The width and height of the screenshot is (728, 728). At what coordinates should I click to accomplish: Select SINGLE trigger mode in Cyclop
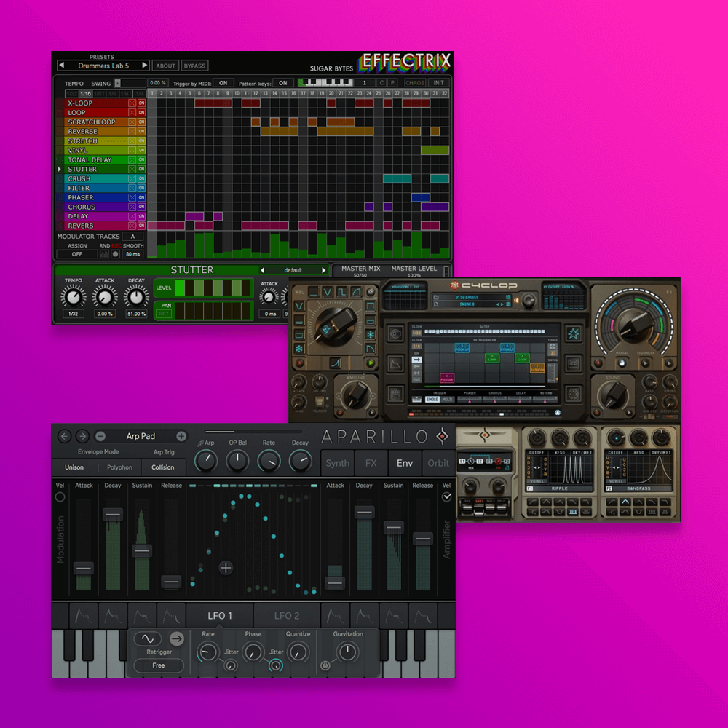(x=432, y=399)
